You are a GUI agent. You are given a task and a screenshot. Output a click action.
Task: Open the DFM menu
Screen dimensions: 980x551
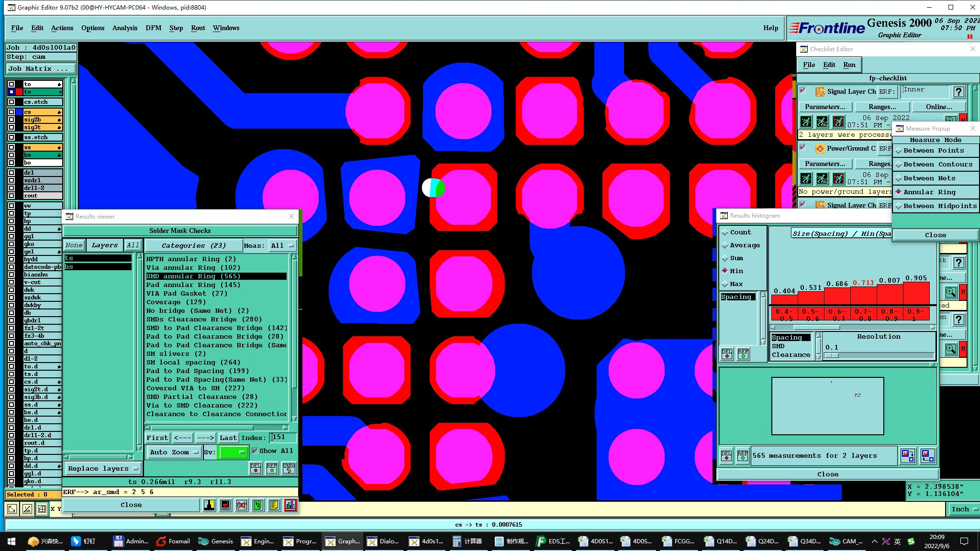coord(153,28)
